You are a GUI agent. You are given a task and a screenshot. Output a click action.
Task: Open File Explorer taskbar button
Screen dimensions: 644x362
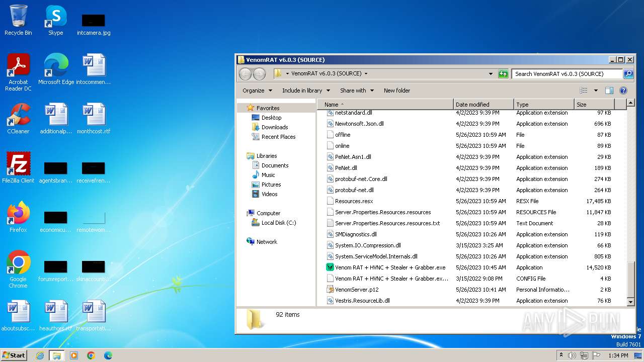click(x=56, y=355)
